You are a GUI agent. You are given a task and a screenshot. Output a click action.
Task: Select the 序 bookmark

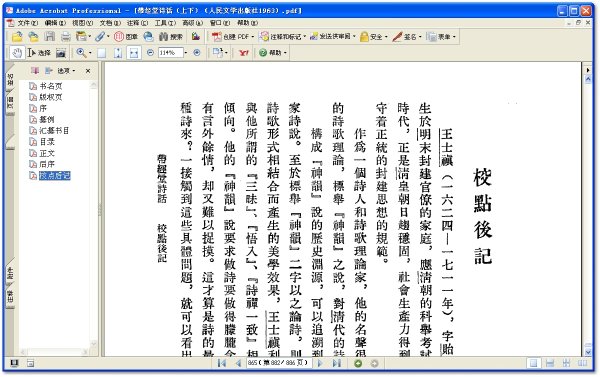[x=43, y=108]
